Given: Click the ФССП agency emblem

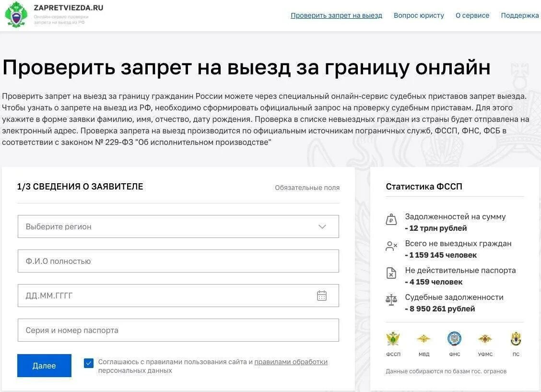Looking at the screenshot, I should coord(393,339).
